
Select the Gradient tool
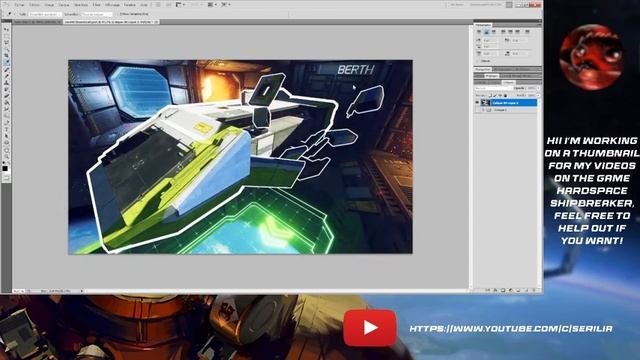click(6, 102)
